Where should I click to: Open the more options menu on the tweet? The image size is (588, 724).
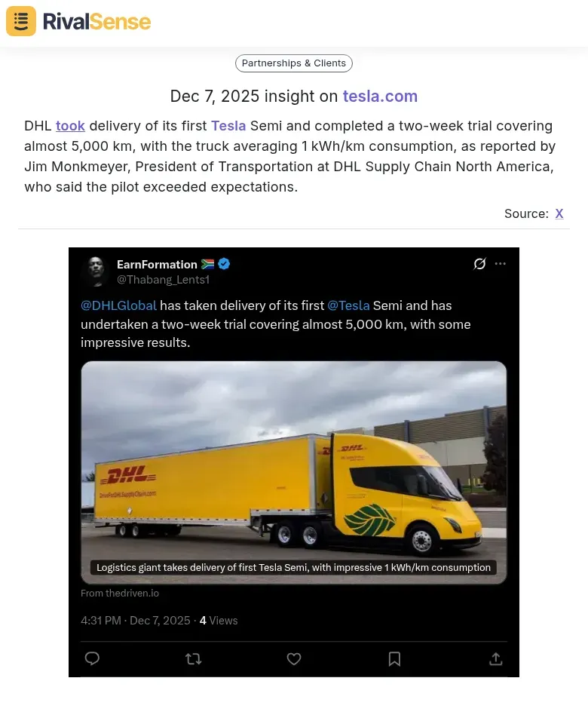(x=500, y=263)
